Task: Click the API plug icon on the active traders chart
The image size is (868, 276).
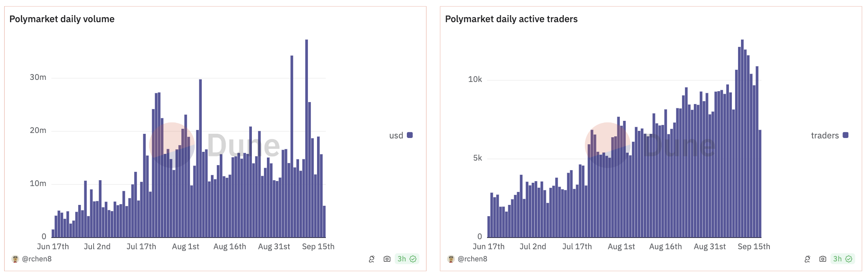Action: click(x=807, y=259)
